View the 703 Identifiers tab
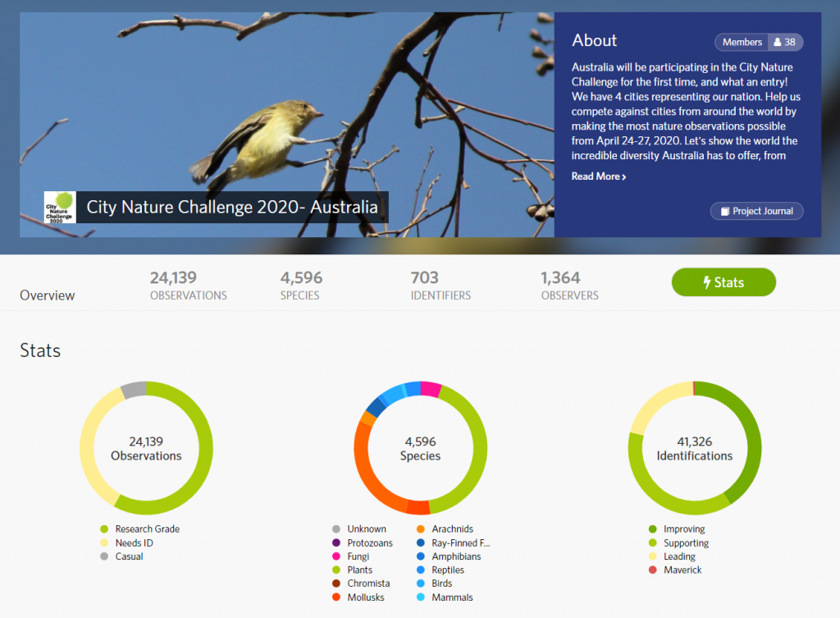Screen dimensions: 840x618 pos(441,286)
